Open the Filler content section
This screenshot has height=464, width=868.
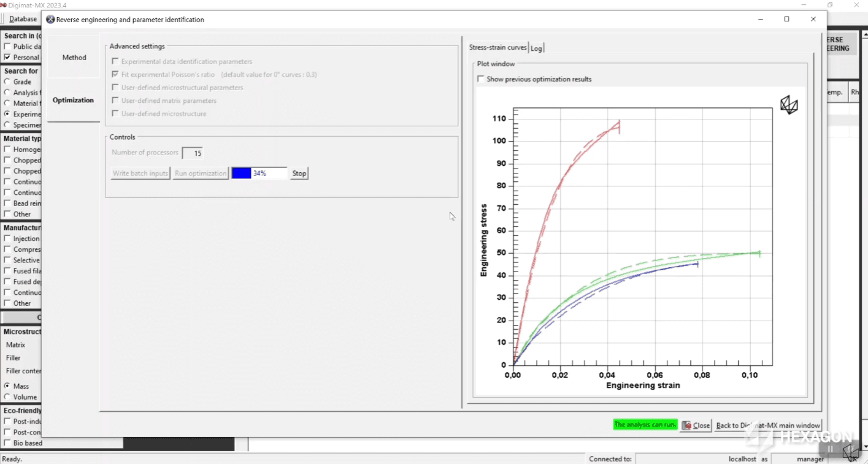pyautogui.click(x=23, y=371)
